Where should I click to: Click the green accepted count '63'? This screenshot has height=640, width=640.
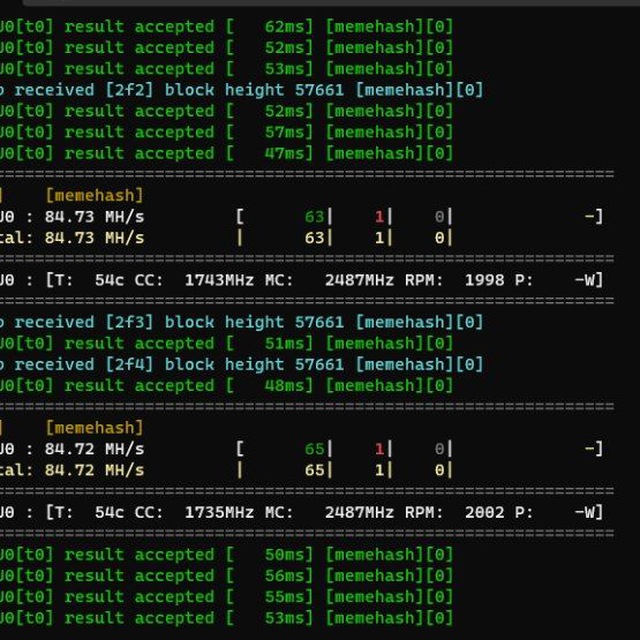click(x=314, y=217)
